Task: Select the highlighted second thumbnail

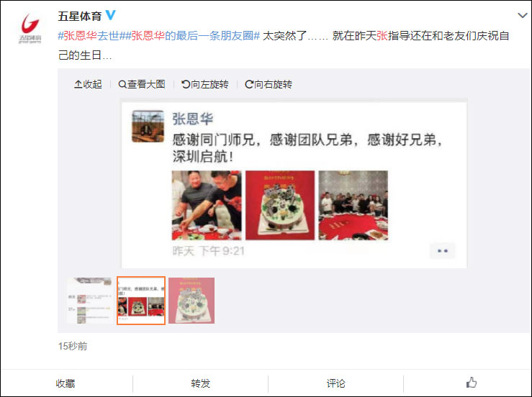Action: tap(141, 301)
